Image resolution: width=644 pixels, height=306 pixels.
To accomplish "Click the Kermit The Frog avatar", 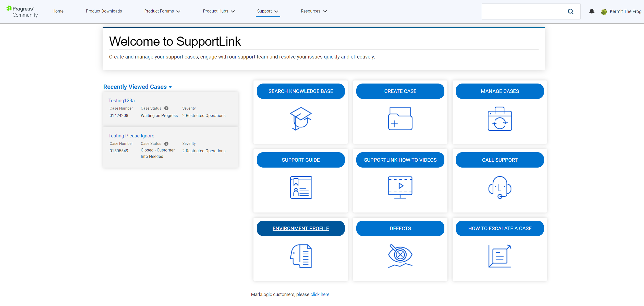I will (604, 11).
